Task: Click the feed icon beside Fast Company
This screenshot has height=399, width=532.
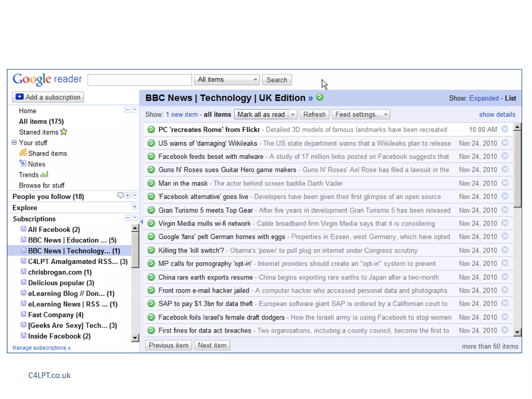Action: point(23,314)
